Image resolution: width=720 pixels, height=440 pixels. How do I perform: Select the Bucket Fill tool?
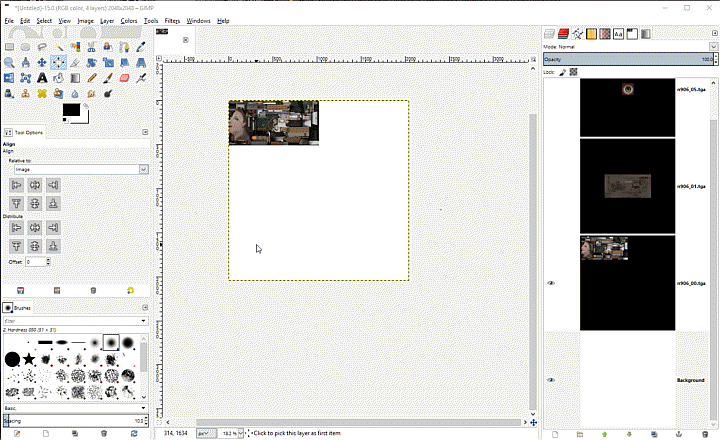59,78
